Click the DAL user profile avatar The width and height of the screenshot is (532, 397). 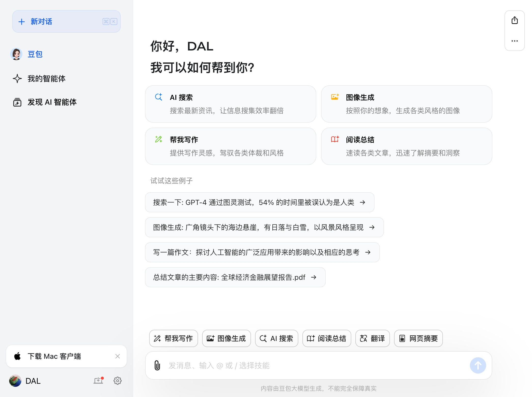point(15,381)
